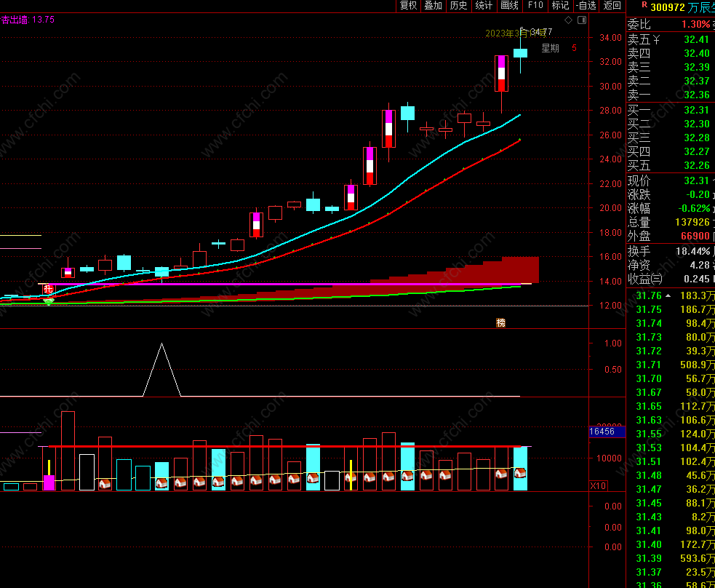Select the 卖四 32.40 ask row
Screen dimensions: 715x588
coord(671,53)
